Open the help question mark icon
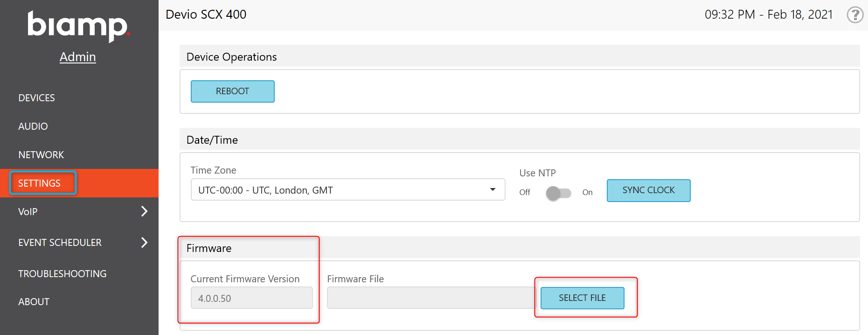 click(855, 14)
